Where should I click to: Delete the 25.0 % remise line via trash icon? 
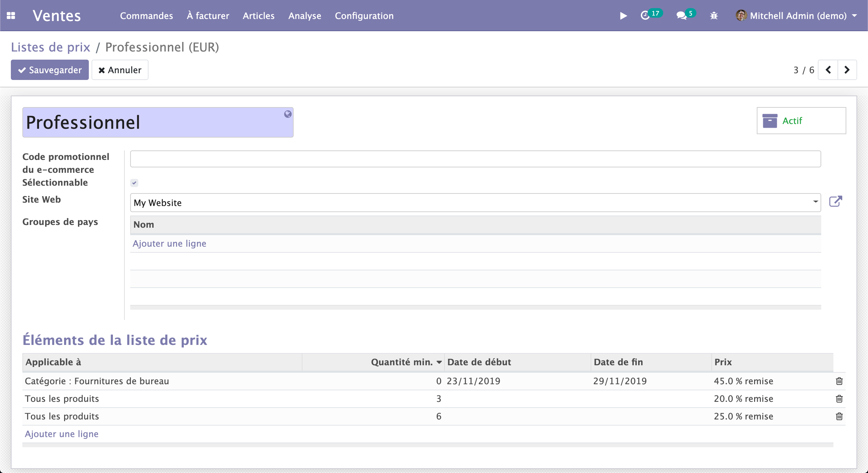coord(839,416)
